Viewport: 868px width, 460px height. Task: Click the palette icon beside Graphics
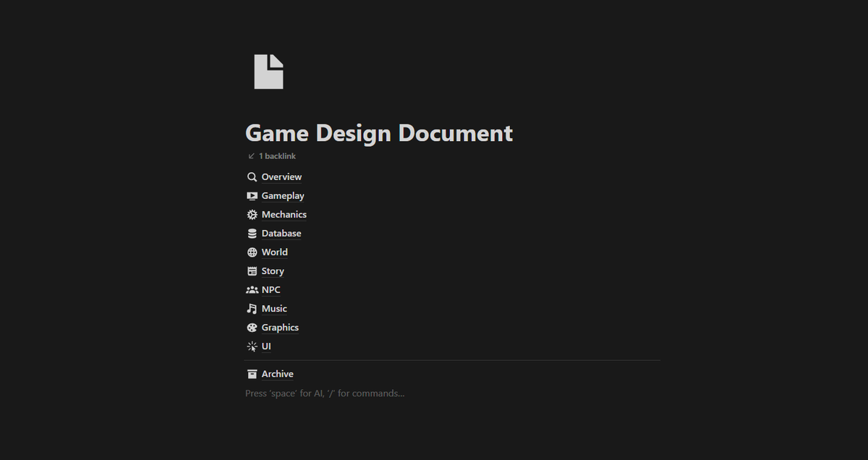click(x=252, y=328)
